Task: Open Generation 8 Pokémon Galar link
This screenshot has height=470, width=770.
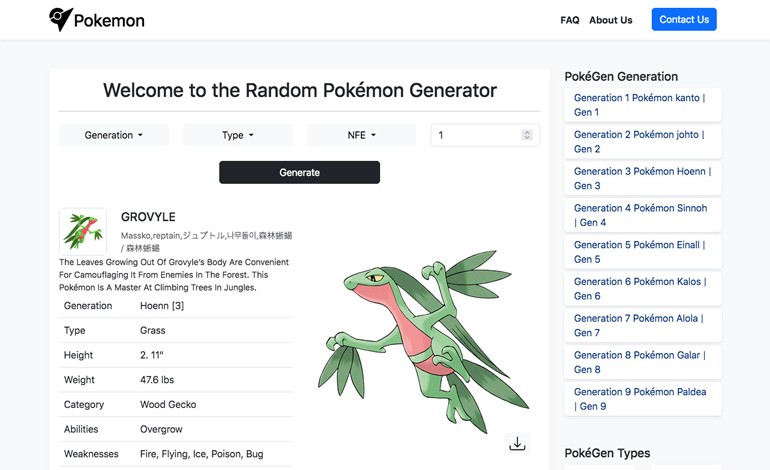Action: point(643,362)
